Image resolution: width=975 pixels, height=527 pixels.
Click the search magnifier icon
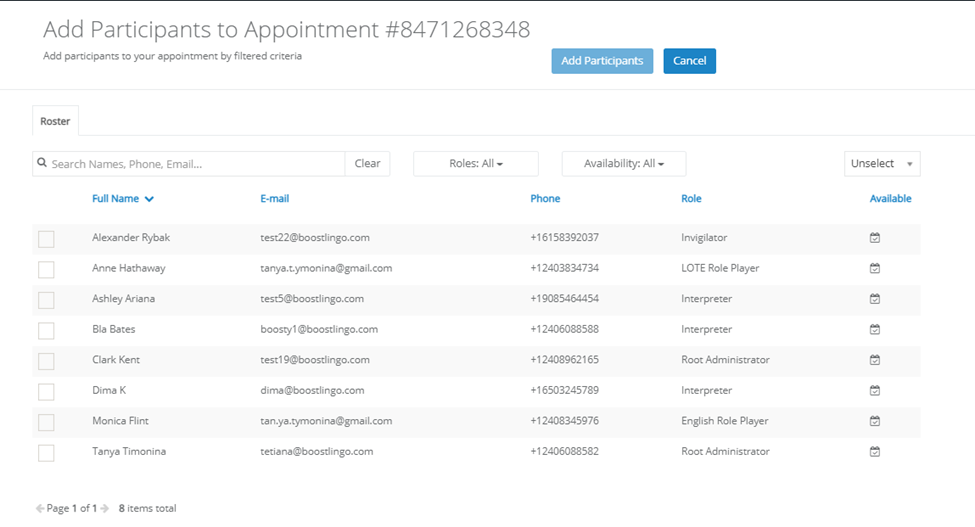pyautogui.click(x=42, y=163)
